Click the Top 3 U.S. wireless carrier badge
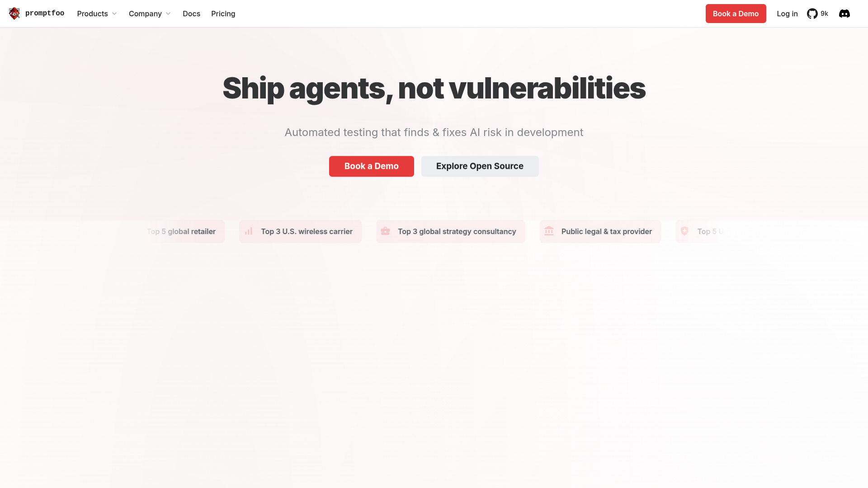The width and height of the screenshot is (868, 488). (300, 231)
